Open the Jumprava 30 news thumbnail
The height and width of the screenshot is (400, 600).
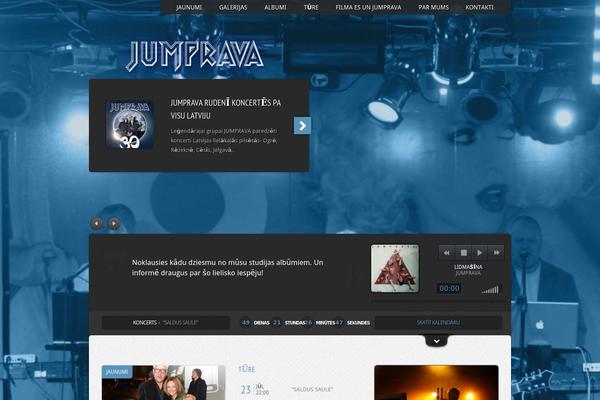coord(129,124)
